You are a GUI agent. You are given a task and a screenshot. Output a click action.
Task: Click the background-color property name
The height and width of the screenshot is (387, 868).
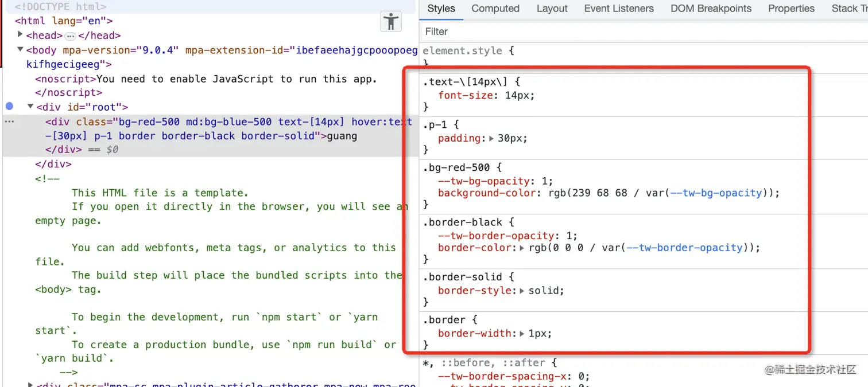click(486, 193)
